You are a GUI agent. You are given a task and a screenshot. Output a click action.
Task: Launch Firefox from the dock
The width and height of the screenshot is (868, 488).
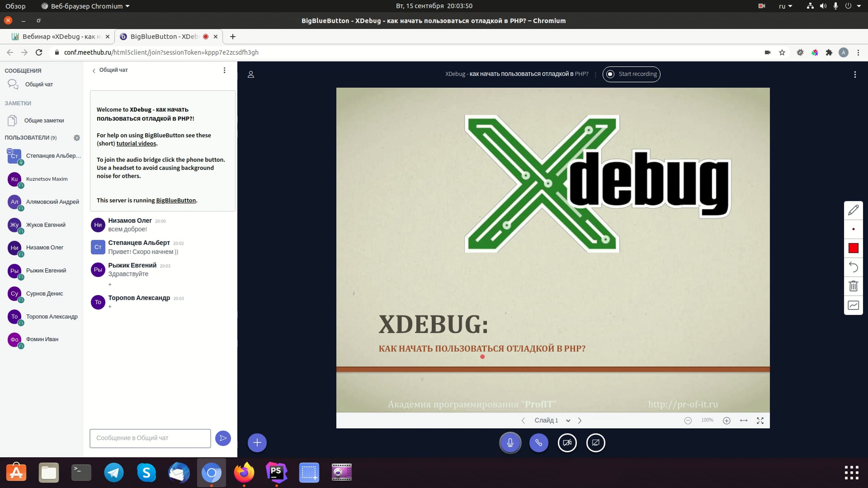click(x=244, y=472)
